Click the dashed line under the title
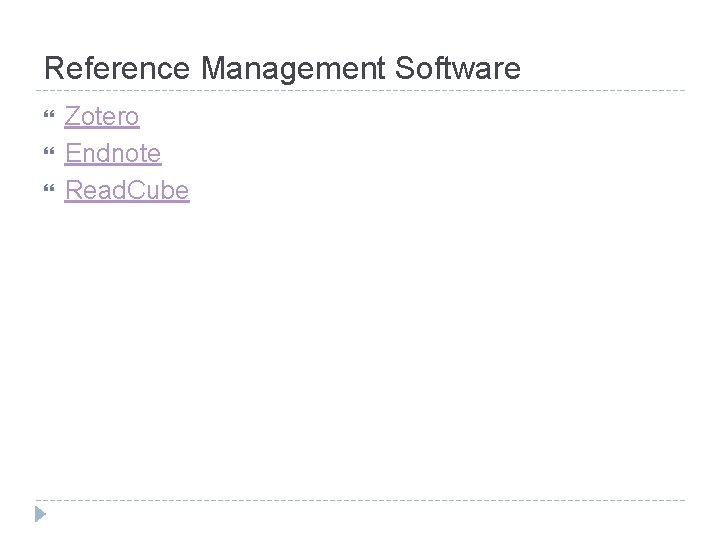 pyautogui.click(x=360, y=91)
